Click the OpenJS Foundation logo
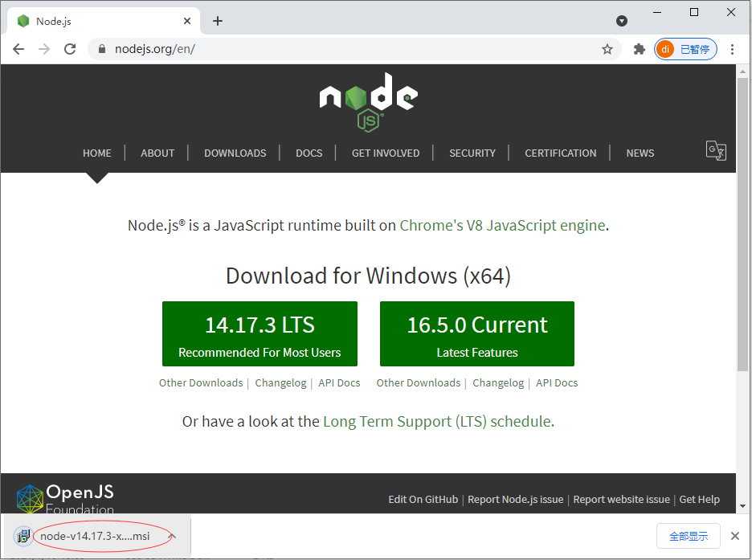Viewport: 752px width, 560px height. 65,499
